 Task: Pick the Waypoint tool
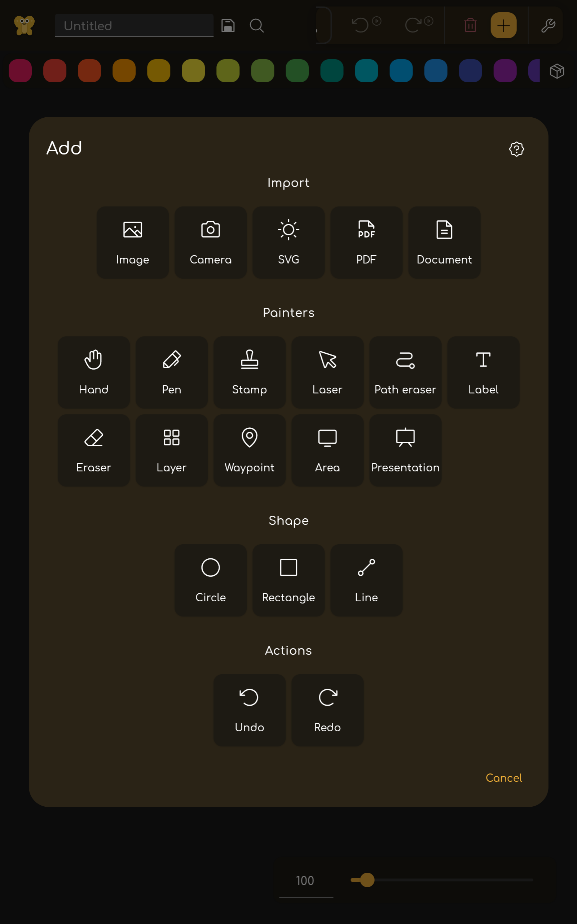249,450
